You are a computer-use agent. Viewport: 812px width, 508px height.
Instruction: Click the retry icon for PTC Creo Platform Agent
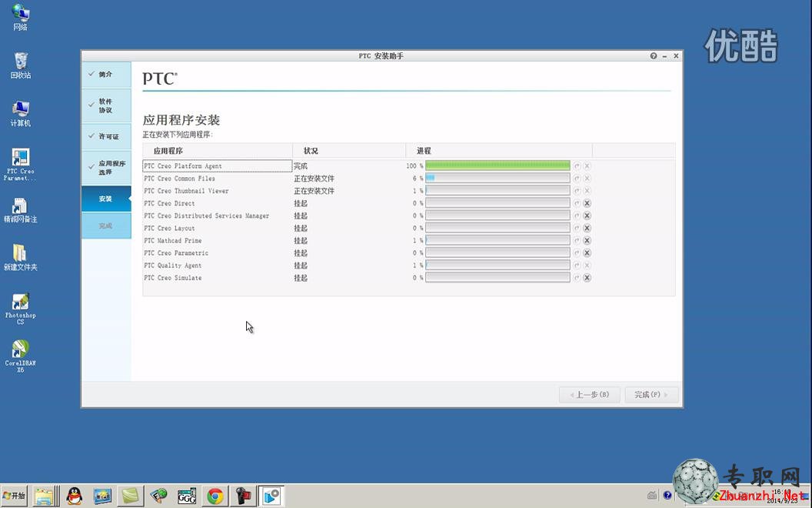[577, 166]
